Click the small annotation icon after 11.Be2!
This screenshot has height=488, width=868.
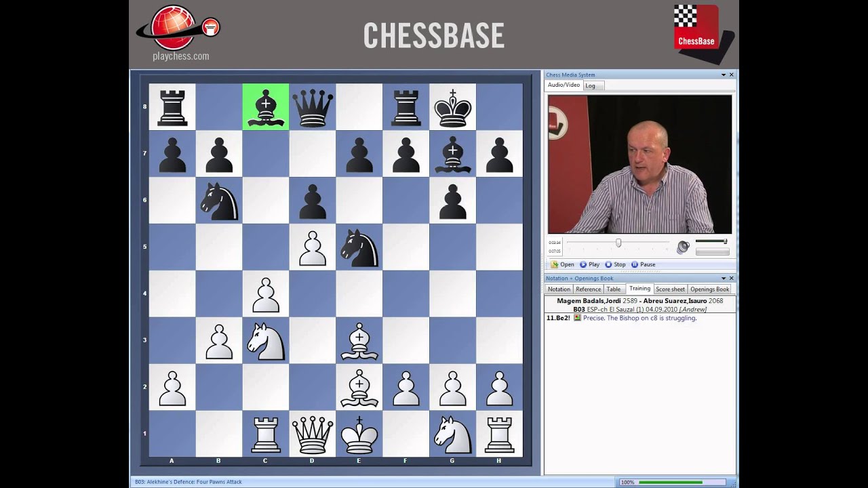tap(577, 318)
